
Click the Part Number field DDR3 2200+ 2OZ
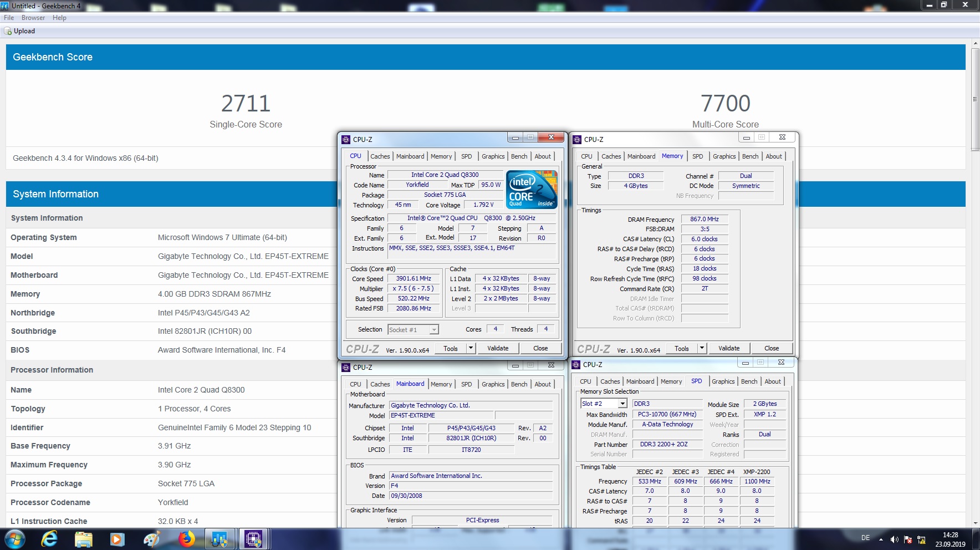[x=667, y=444]
